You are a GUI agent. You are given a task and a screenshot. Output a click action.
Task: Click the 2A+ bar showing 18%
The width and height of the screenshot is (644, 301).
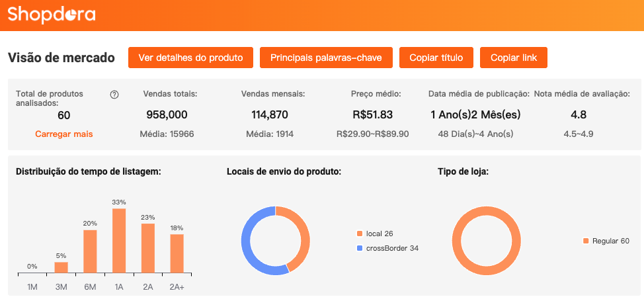(177, 254)
